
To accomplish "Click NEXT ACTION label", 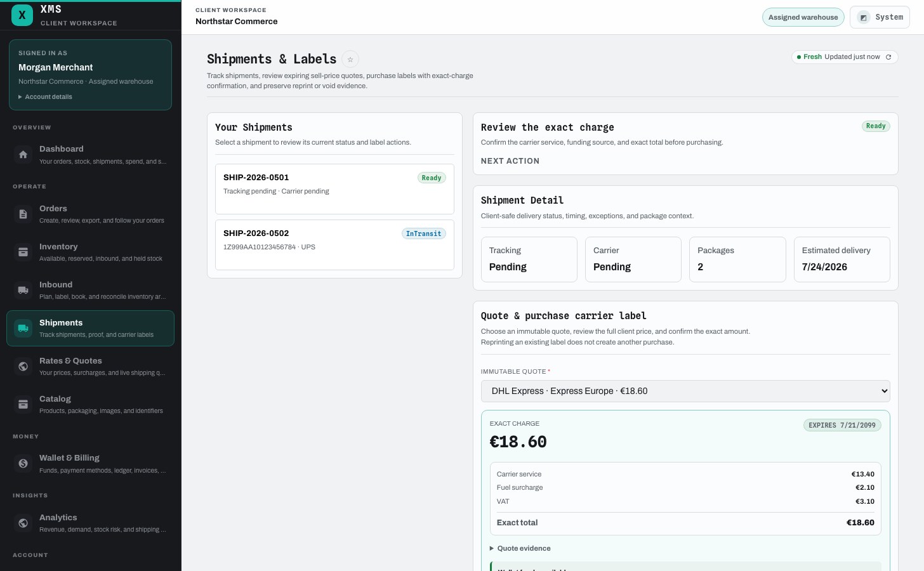I will click(x=510, y=161).
